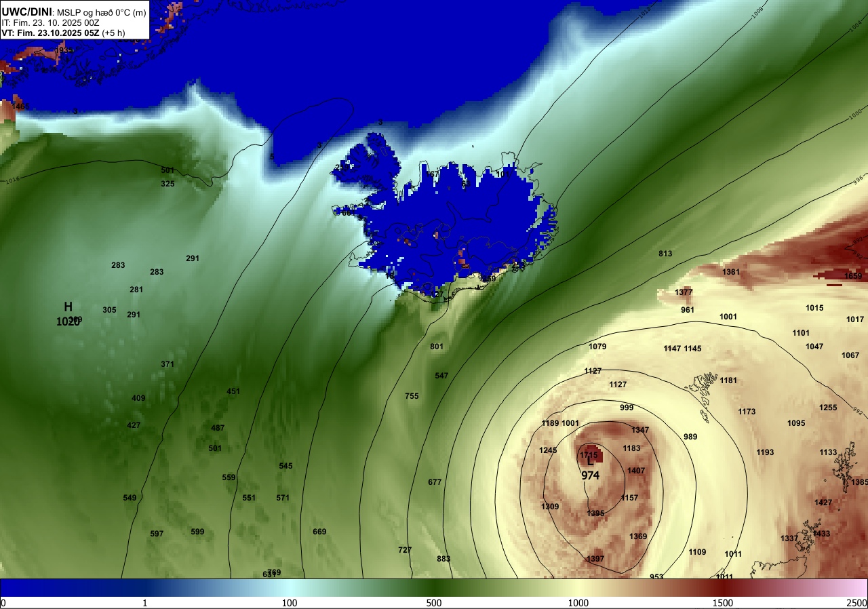
Task: Click the height value 989
Action: click(690, 437)
